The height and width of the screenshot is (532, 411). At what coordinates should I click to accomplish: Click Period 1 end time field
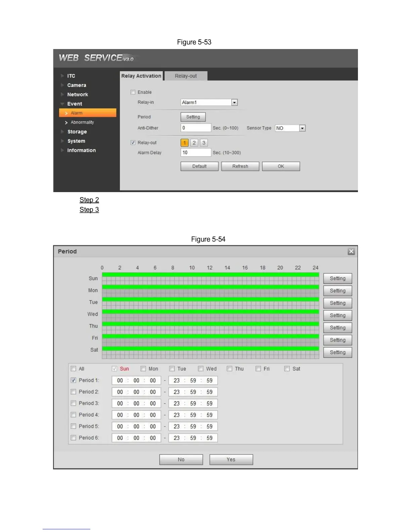point(193,381)
